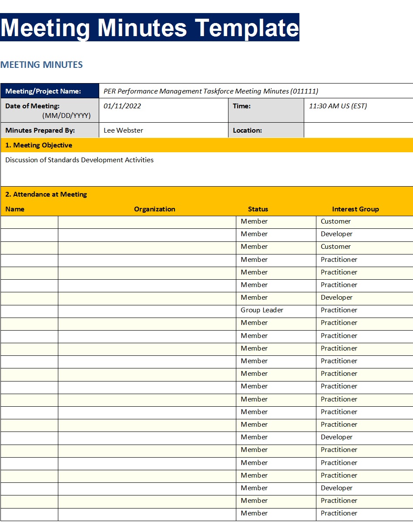Click the time value "11:30 AM US (EST)"
The image size is (413, 532).
tap(338, 106)
